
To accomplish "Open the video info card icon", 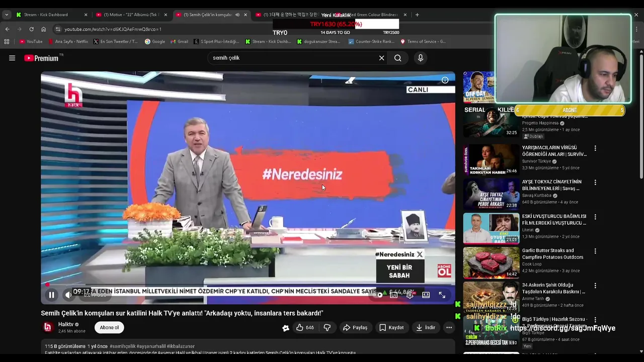I will point(445,80).
